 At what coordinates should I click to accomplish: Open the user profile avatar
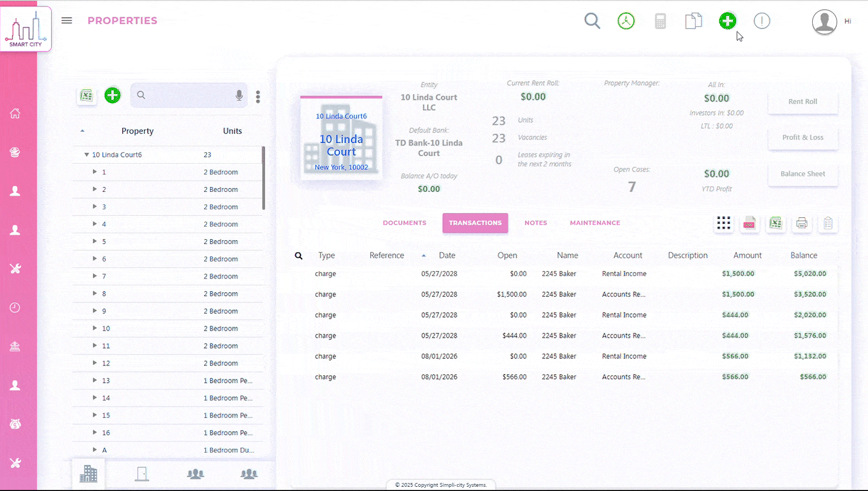824,22
